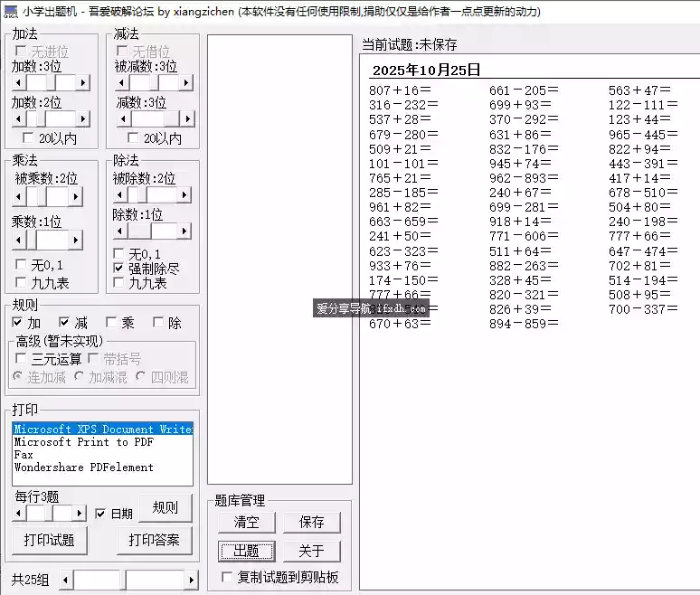Click the 出题 button

(x=246, y=551)
